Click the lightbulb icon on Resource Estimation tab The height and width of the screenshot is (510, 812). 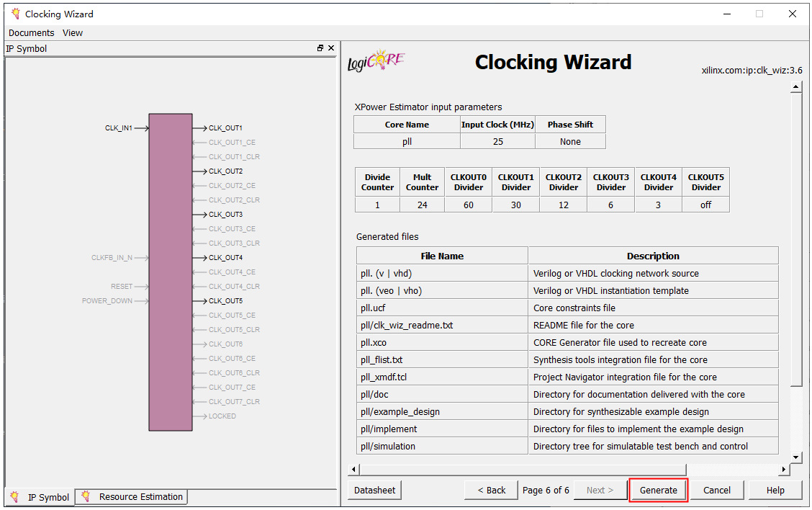coord(86,496)
